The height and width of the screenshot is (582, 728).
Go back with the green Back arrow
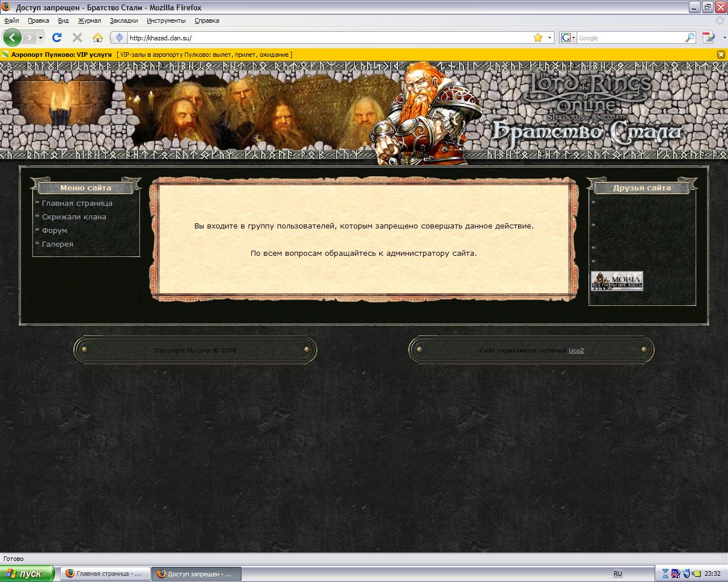[13, 38]
